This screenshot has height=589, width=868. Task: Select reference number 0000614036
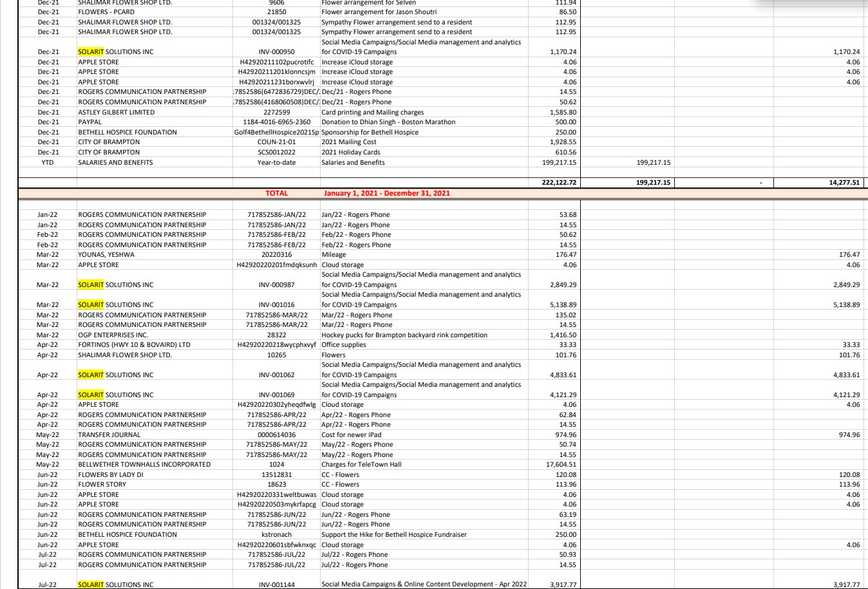click(x=276, y=435)
